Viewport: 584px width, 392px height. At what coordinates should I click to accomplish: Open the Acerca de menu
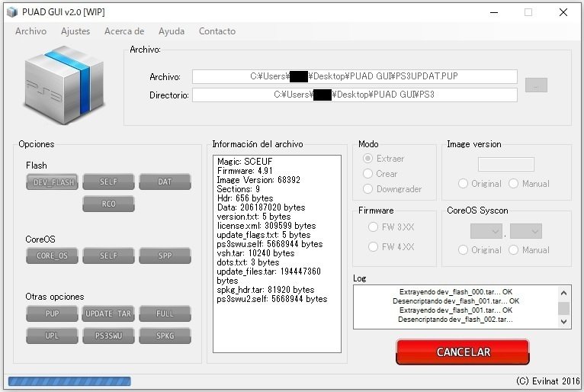click(124, 31)
